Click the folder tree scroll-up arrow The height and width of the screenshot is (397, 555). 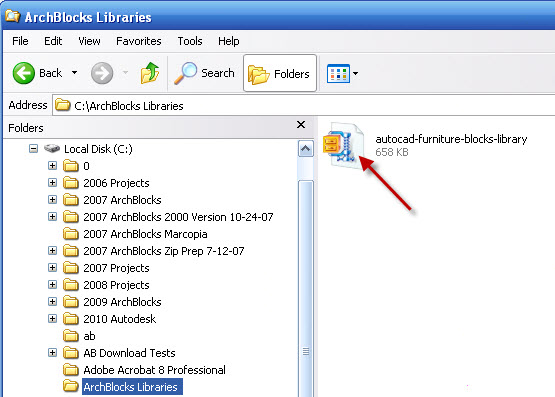[x=305, y=149]
